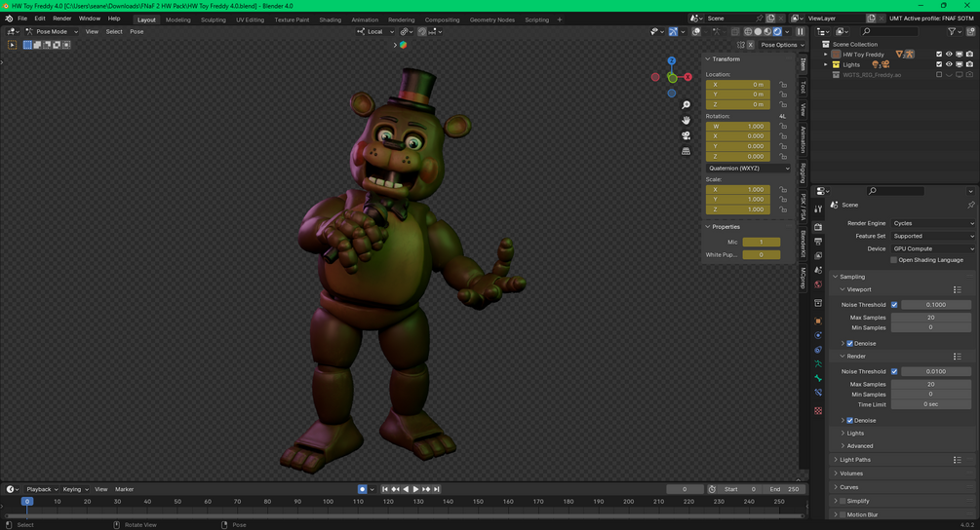Select solid viewport shading
The width and height of the screenshot is (980, 530).
click(758, 31)
